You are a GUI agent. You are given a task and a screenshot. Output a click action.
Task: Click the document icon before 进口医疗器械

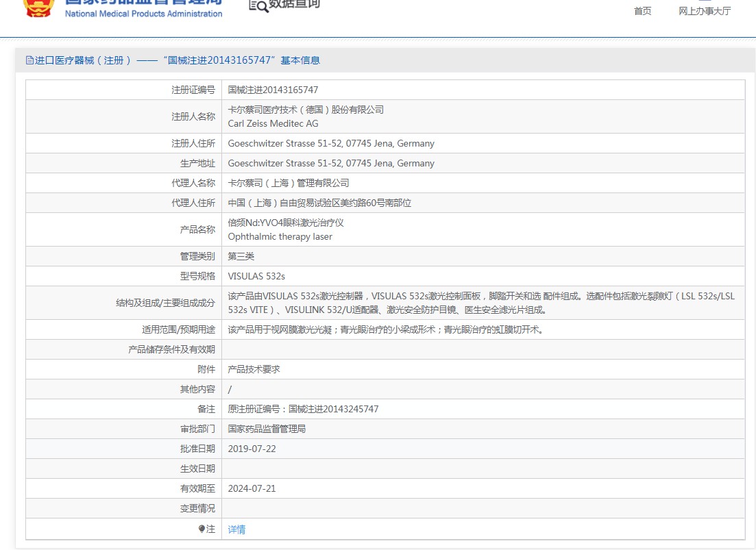[x=30, y=60]
